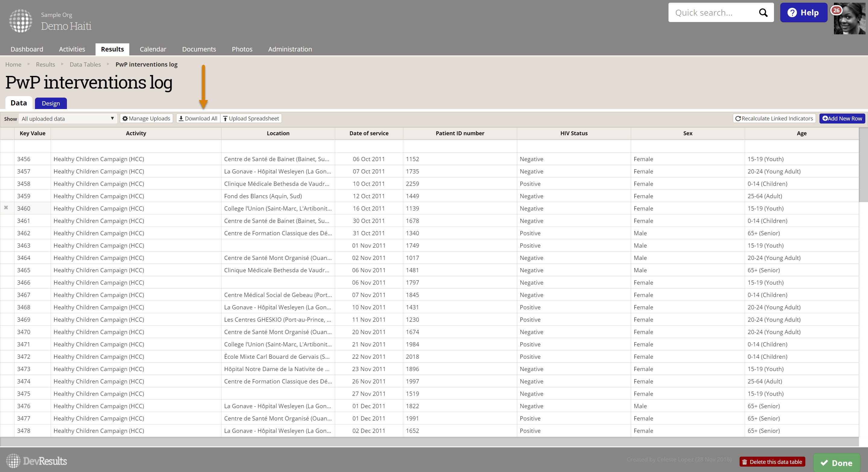Click Delete this data table button
The image size is (868, 472).
(772, 462)
